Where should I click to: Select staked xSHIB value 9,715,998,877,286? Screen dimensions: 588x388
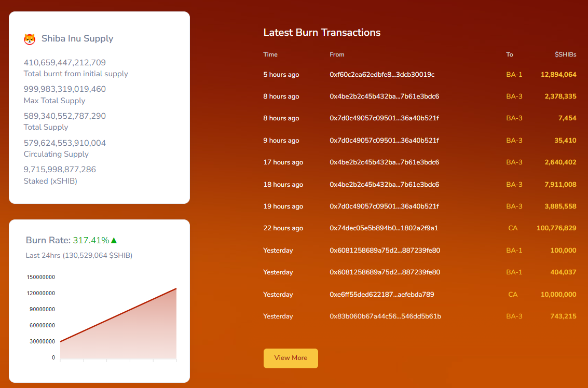60,170
